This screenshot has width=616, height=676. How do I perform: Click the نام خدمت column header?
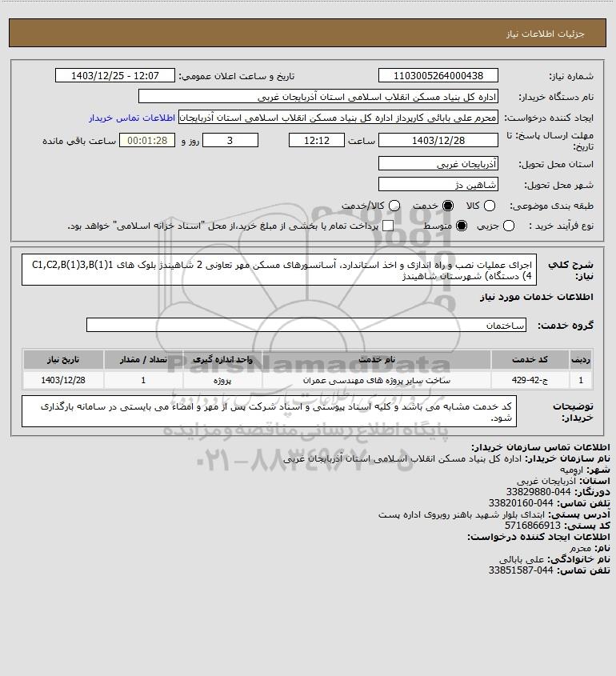tap(377, 359)
